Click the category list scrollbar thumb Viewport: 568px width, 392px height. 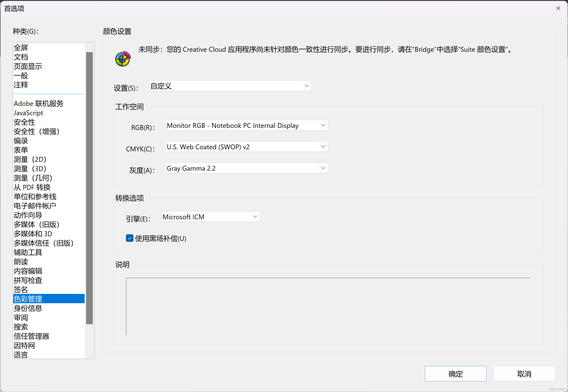coord(89,188)
